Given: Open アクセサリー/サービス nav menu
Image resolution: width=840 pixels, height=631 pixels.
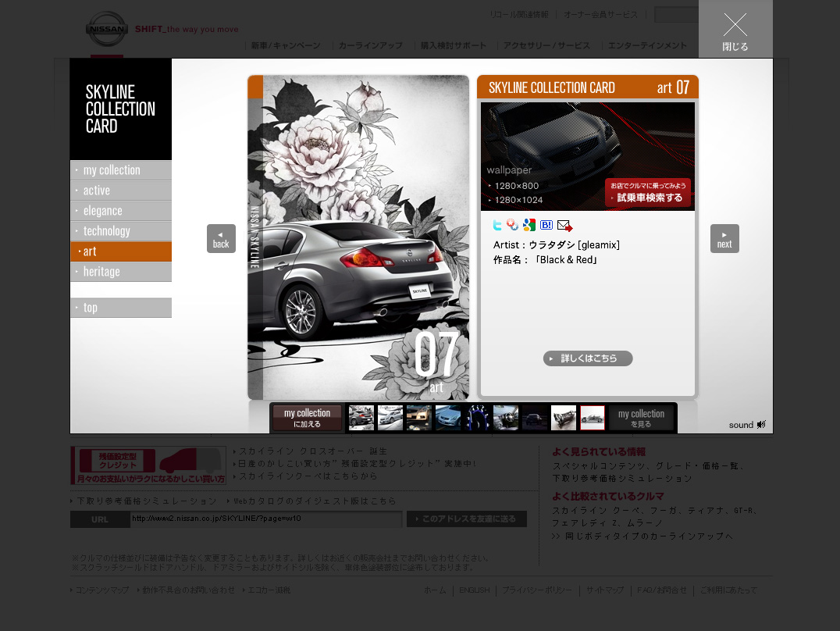Looking at the screenshot, I should (546, 45).
